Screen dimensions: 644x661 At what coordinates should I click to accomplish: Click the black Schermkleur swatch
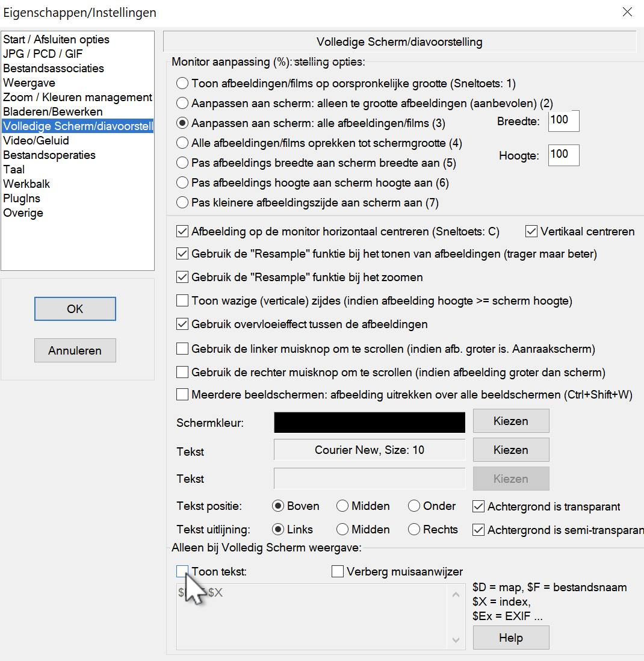370,423
